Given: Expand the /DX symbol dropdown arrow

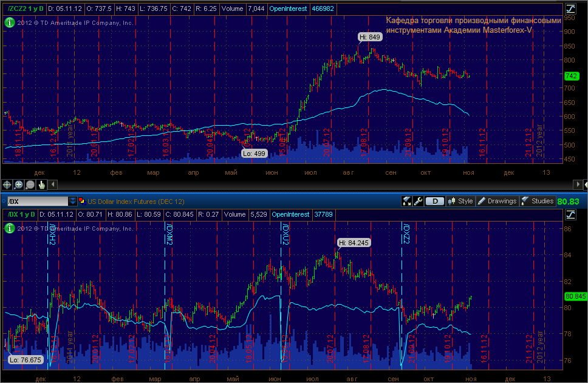Looking at the screenshot, I should tap(73, 202).
